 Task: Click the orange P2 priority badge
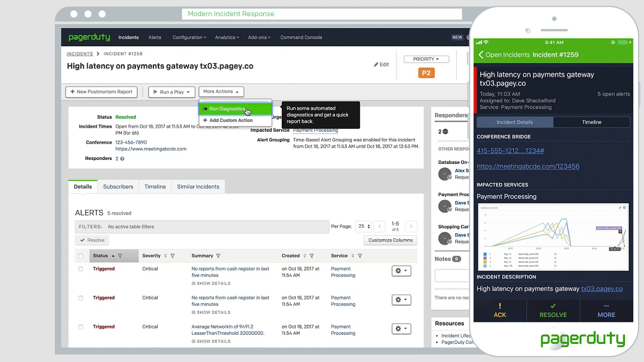click(426, 73)
